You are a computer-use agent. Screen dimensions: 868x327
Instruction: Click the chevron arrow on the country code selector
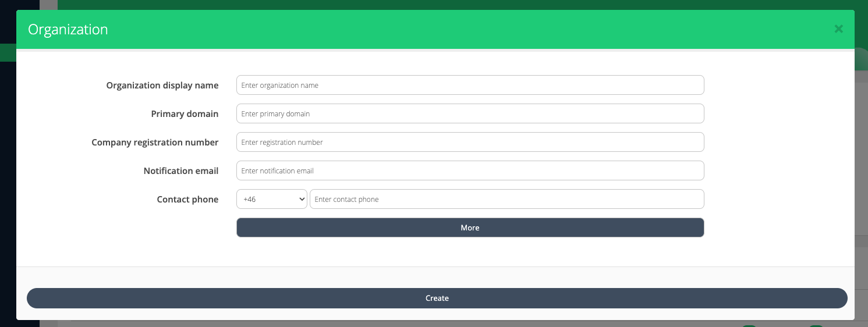click(302, 199)
